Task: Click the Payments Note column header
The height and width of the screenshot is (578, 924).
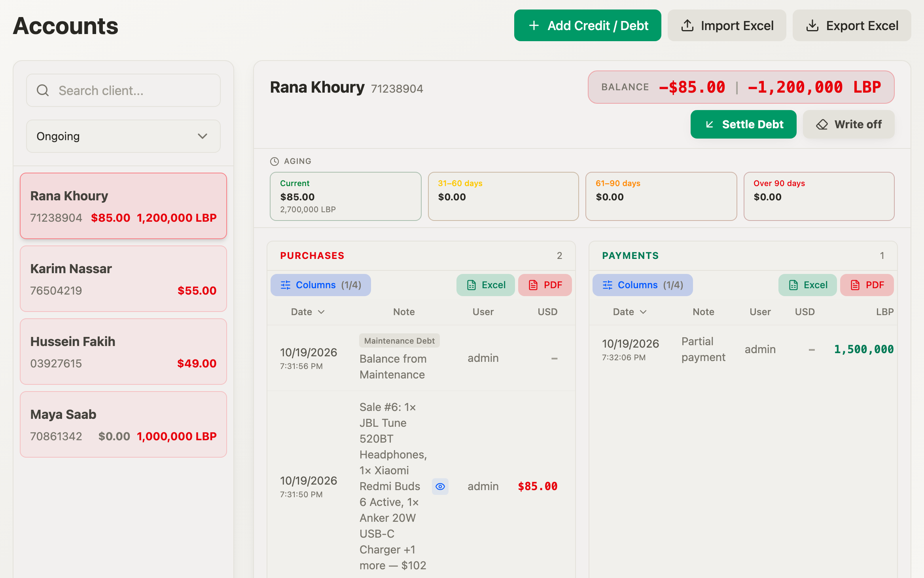Action: tap(703, 312)
